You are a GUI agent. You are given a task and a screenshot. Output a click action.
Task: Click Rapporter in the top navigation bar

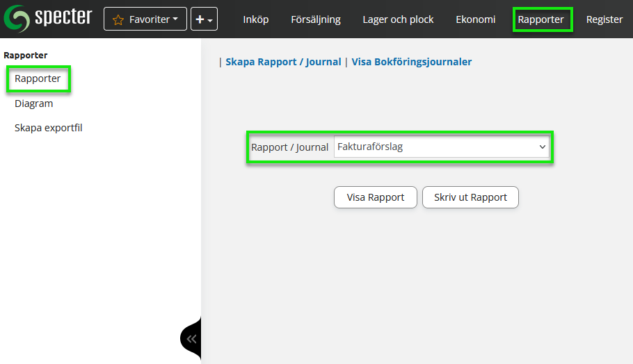click(x=541, y=19)
